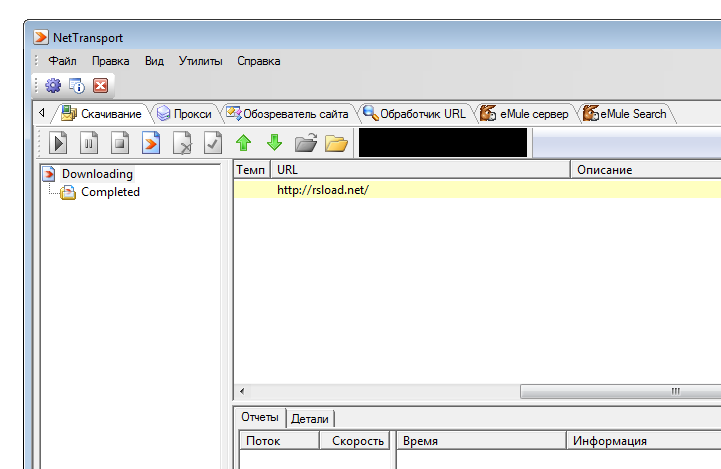Stop download with the stop icon
The height and width of the screenshot is (469, 721).
click(120, 143)
